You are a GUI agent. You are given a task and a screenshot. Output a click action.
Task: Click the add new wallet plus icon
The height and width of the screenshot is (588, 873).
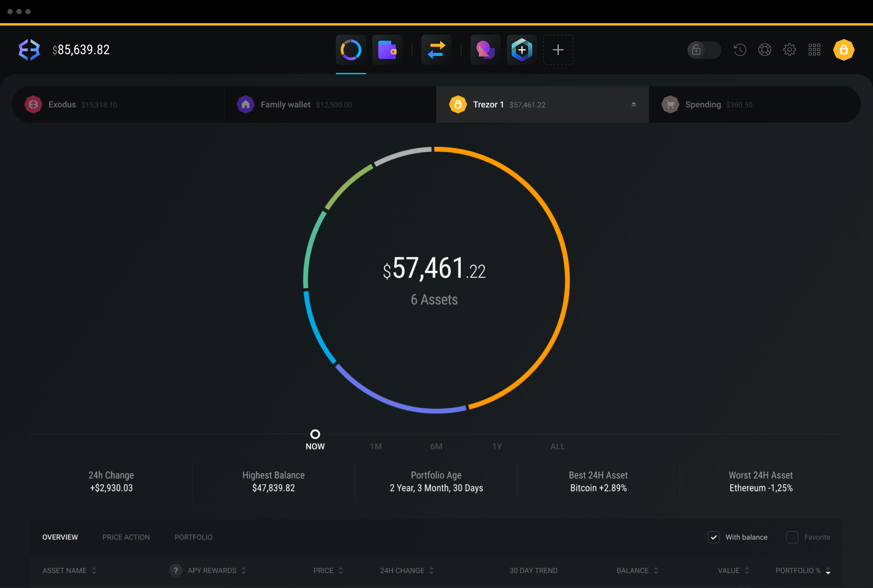(x=558, y=49)
